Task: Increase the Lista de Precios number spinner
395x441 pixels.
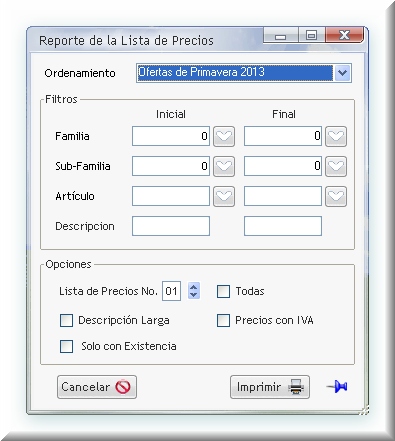Action: point(194,287)
